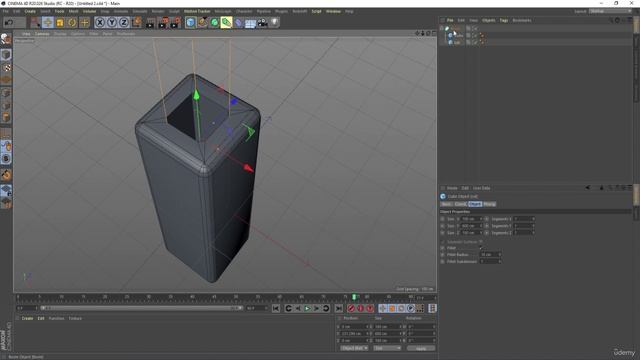Open the Size dropdown in Coordinates Manager

tap(387, 348)
